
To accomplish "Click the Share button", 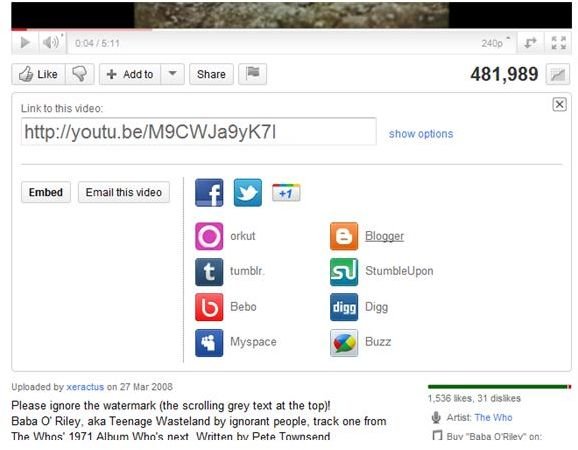I will click(x=211, y=74).
